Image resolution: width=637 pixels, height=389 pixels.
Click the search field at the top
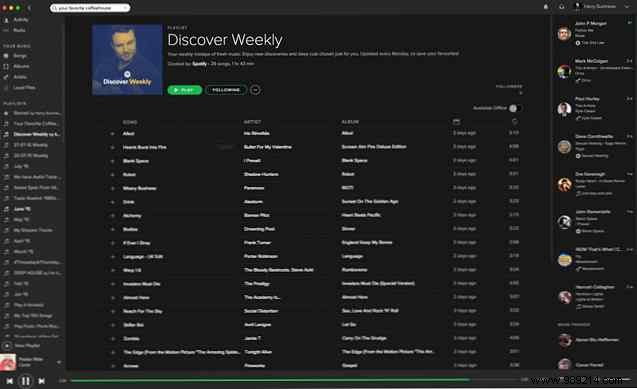(x=90, y=8)
